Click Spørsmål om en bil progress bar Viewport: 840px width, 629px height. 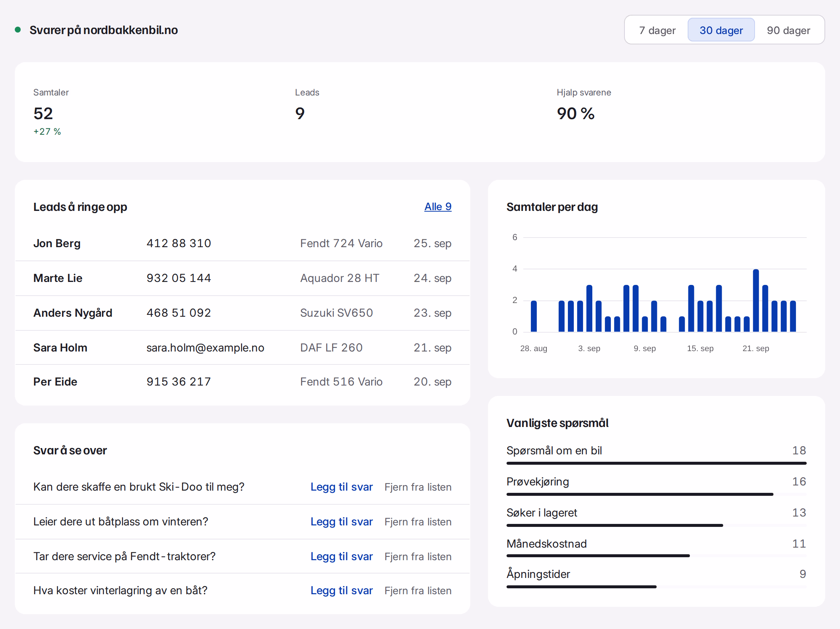656,463
